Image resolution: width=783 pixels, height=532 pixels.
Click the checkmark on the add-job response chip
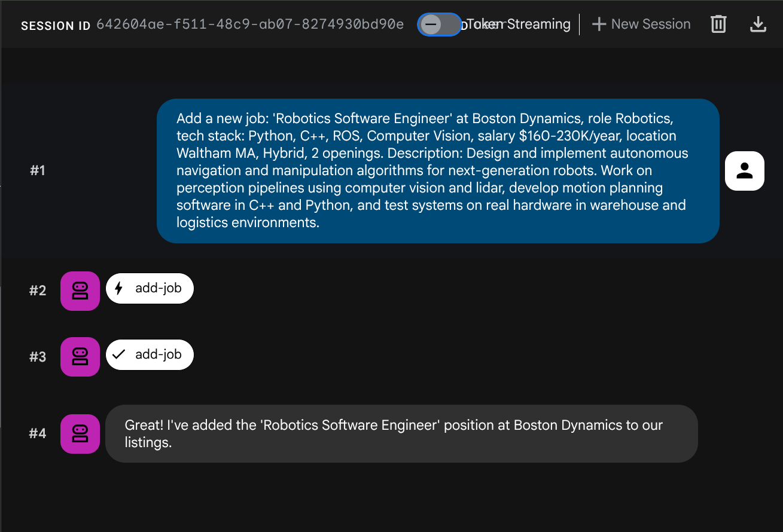pos(118,354)
